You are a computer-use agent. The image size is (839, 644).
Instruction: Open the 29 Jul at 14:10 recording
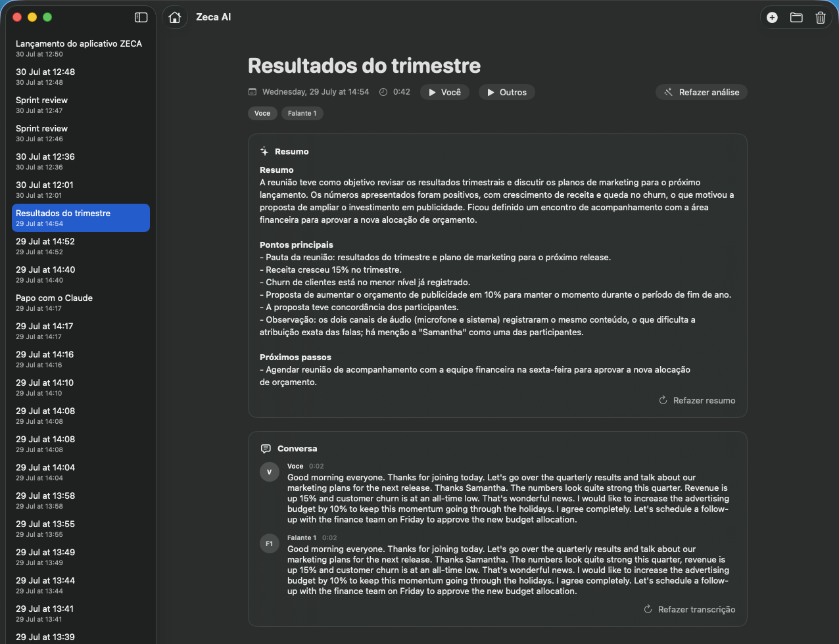(81, 387)
